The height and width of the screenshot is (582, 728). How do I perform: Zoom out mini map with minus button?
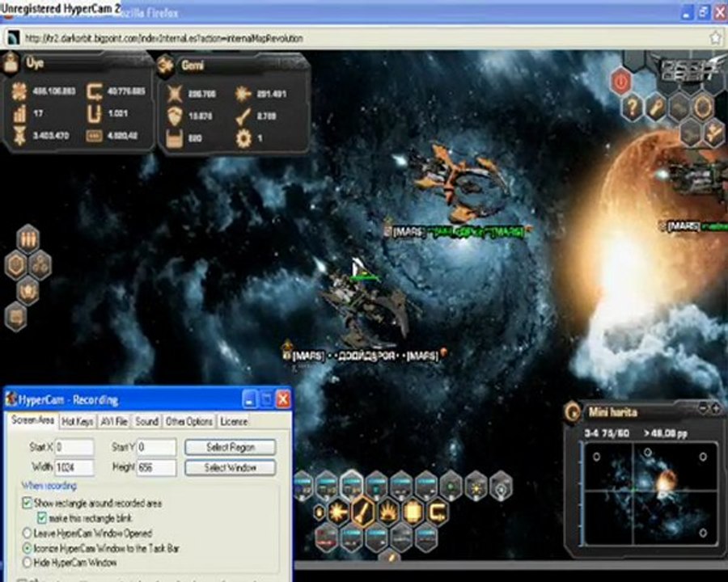[704, 408]
